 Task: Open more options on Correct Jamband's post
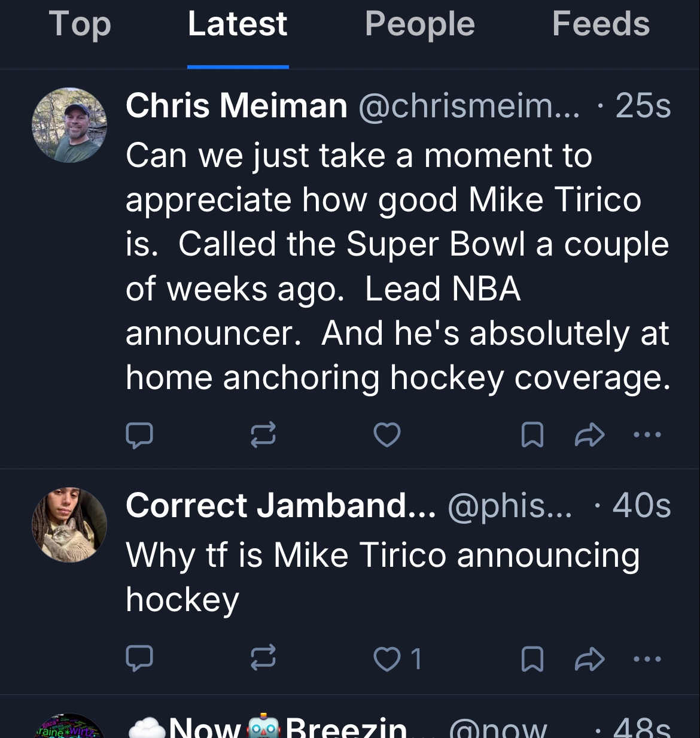tap(647, 659)
